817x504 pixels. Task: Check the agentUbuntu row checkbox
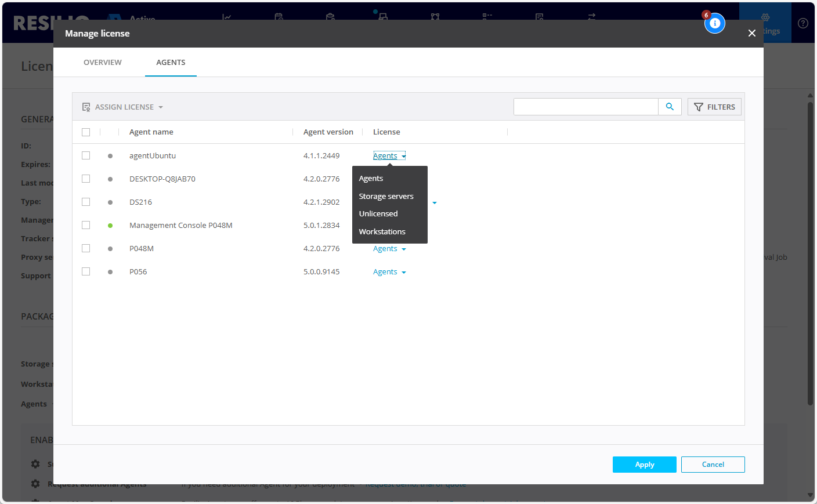coord(86,155)
